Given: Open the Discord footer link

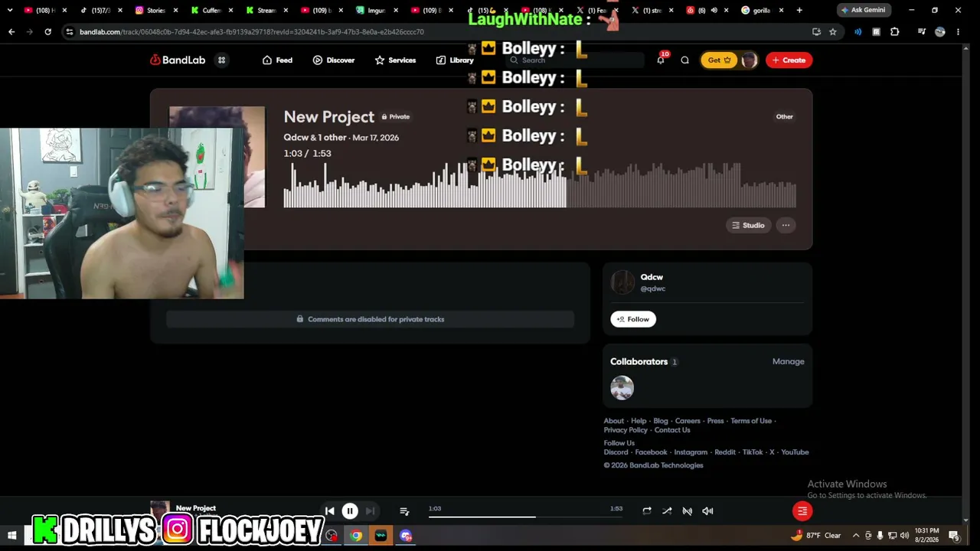Looking at the screenshot, I should coord(616,452).
